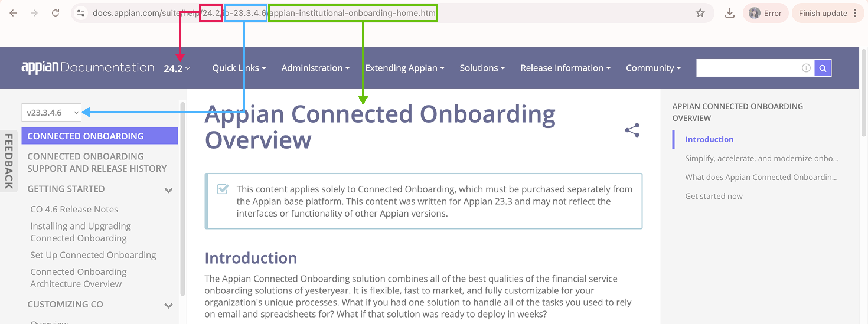Viewport: 868px width, 324px height.
Task: Click the browser forward arrow
Action: click(34, 13)
